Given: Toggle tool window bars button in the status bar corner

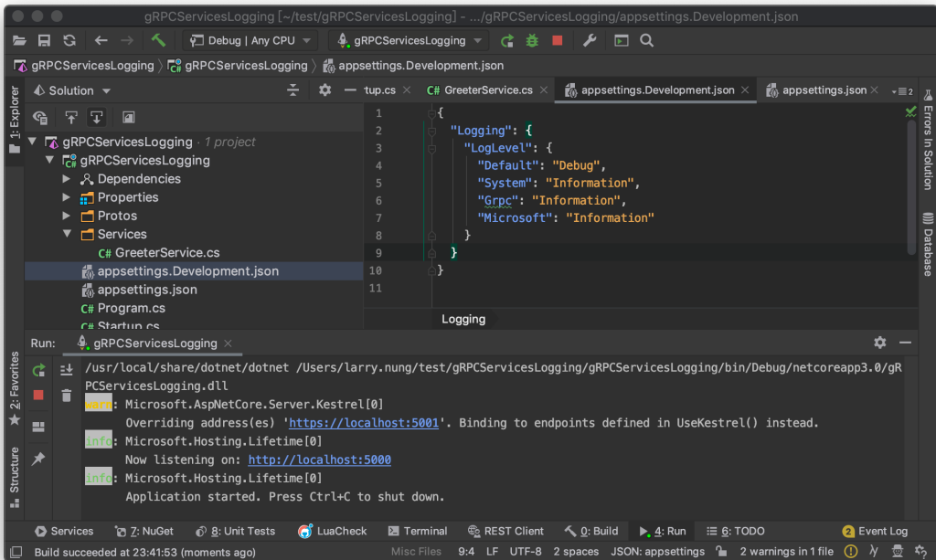Looking at the screenshot, I should tap(16, 552).
